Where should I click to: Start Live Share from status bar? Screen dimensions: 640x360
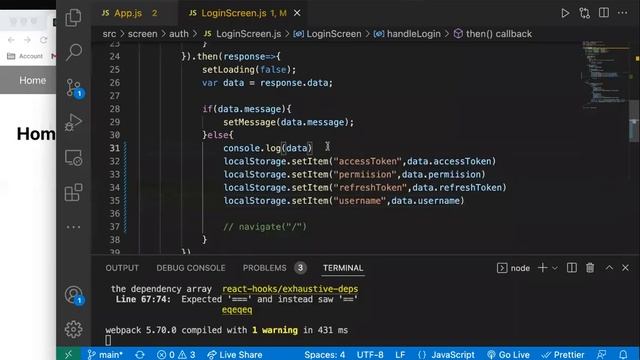(235, 355)
